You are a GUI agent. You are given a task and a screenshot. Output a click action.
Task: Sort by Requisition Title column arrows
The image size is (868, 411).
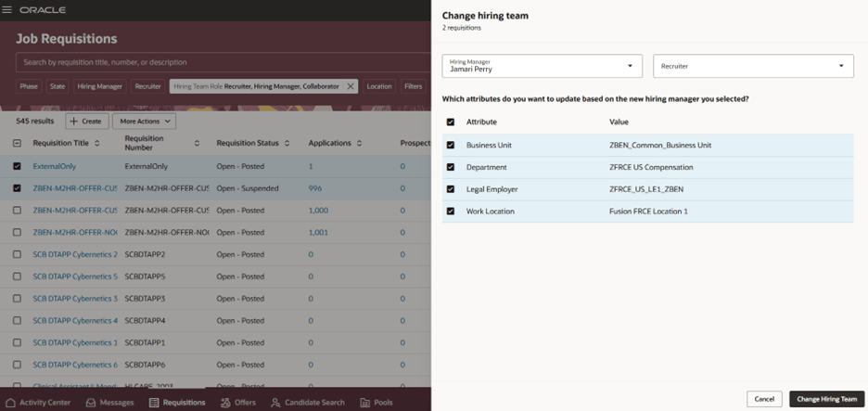[96, 143]
